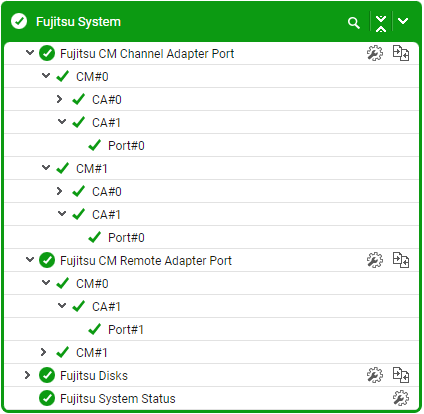This screenshot has height=414, width=424.
Task: Collapse the Fujitsu CM Remote Adapter Port node
Action: click(x=30, y=259)
